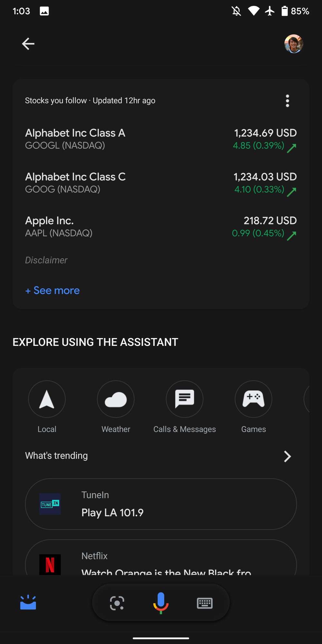Tap the Assistant updates inbox icon
322x644 pixels.
[x=28, y=602]
